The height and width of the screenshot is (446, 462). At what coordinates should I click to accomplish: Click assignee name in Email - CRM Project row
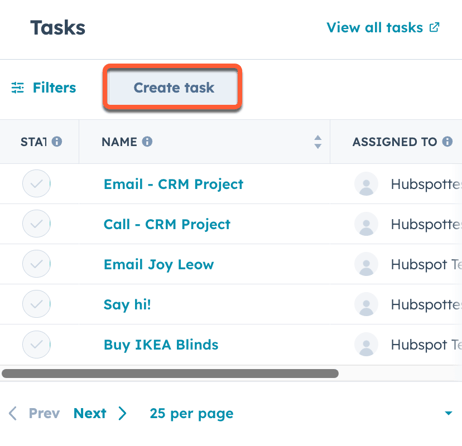tap(426, 184)
